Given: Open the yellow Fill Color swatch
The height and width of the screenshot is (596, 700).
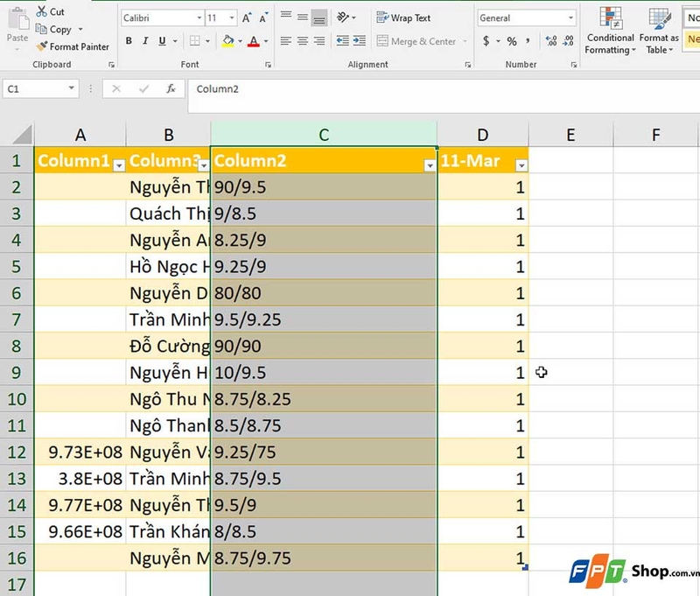Looking at the screenshot, I should pyautogui.click(x=226, y=41).
